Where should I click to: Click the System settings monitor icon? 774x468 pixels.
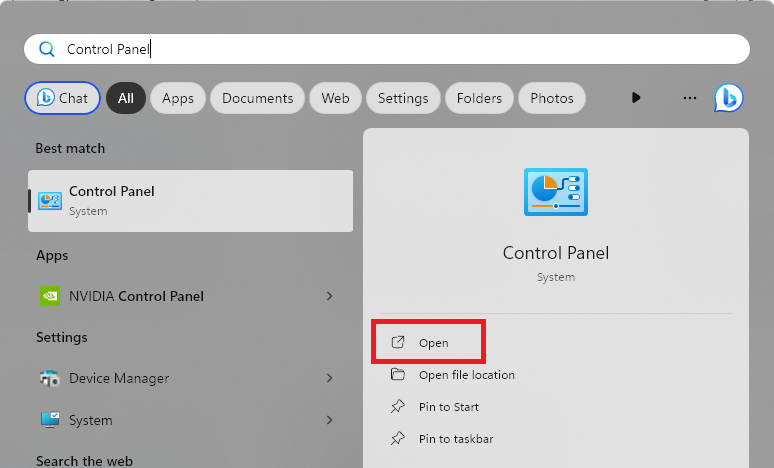(49, 420)
